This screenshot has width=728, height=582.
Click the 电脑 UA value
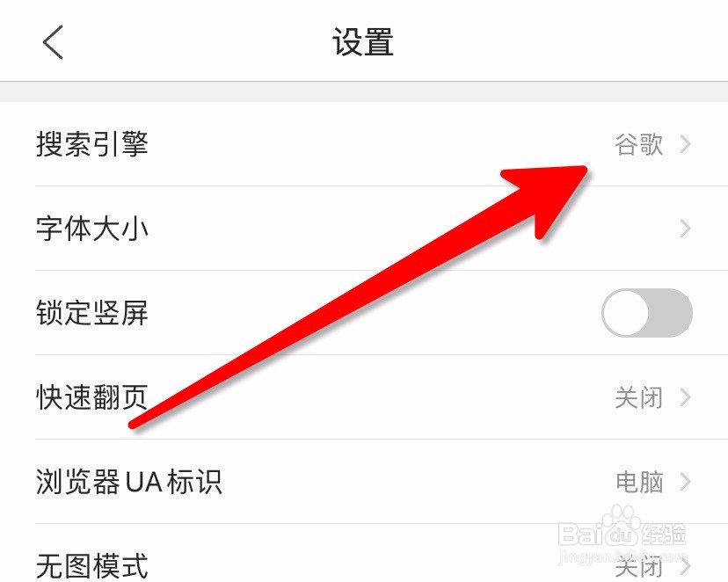(639, 482)
